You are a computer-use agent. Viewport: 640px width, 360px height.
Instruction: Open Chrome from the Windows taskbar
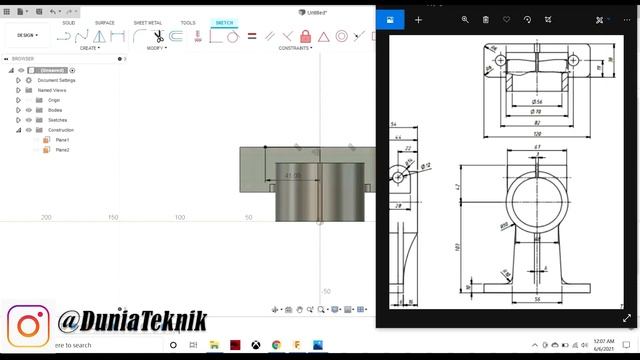(276, 345)
